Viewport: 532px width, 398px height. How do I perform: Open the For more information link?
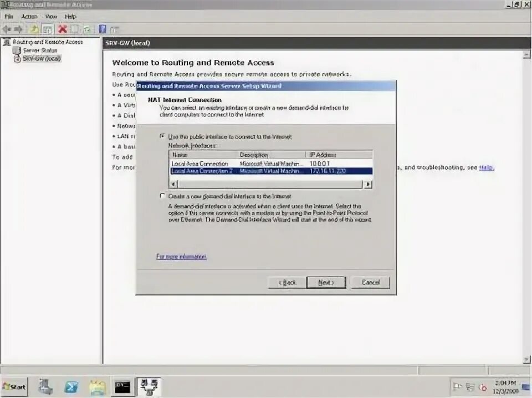(x=181, y=257)
